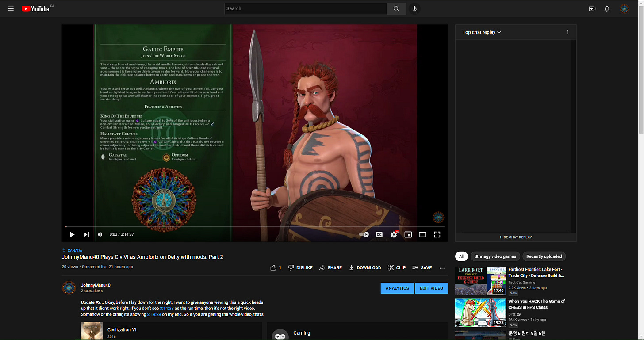The height and width of the screenshot is (340, 644).
Task: Enter full screen mode
Action: [x=437, y=234]
